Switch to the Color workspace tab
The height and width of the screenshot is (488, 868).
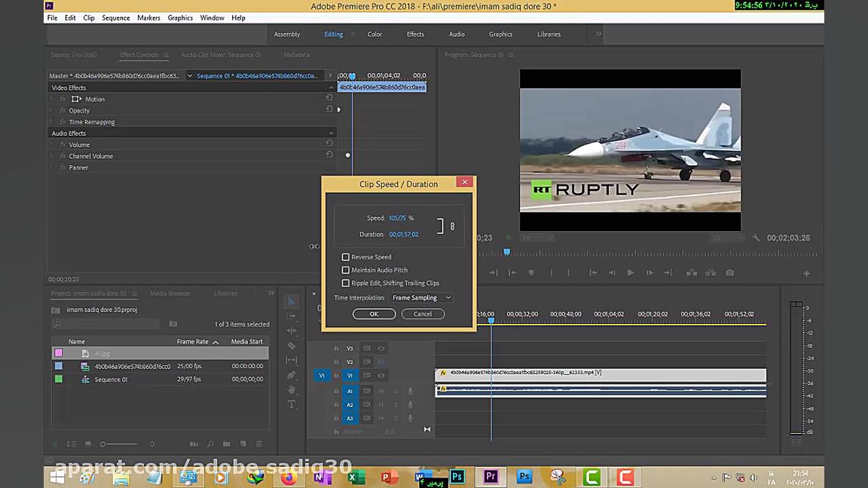374,34
